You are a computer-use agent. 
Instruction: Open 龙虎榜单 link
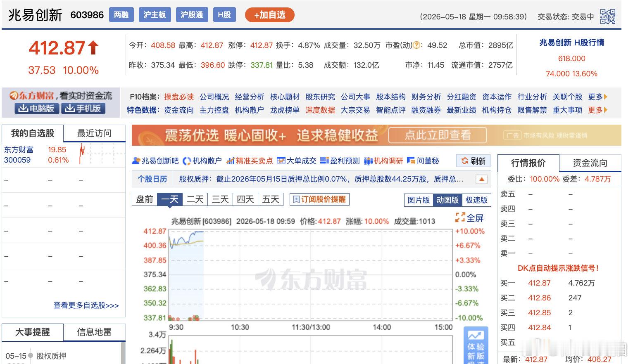click(285, 110)
